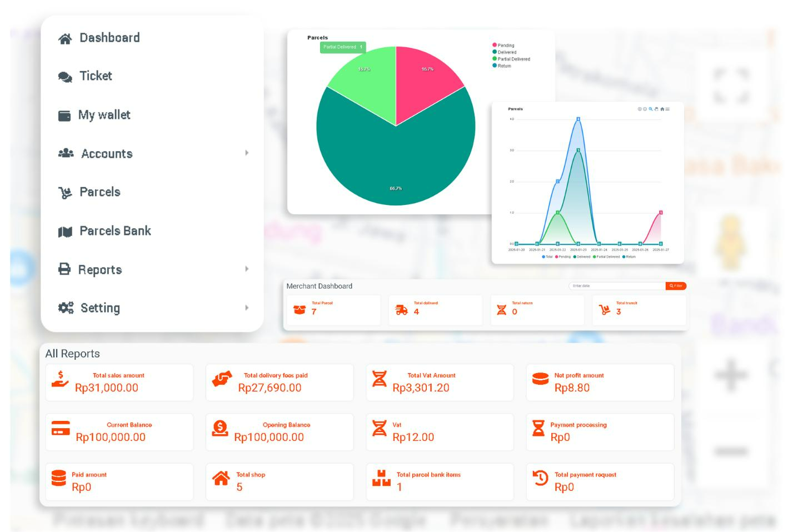
Task: Click the orange Filter button
Action: (676, 286)
